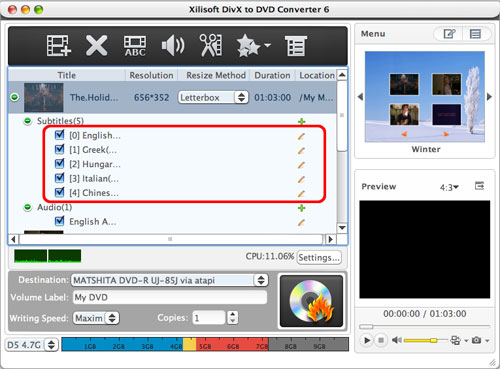Uncheck the [1] Greek subtitle
The width and height of the screenshot is (500, 369).
(59, 149)
